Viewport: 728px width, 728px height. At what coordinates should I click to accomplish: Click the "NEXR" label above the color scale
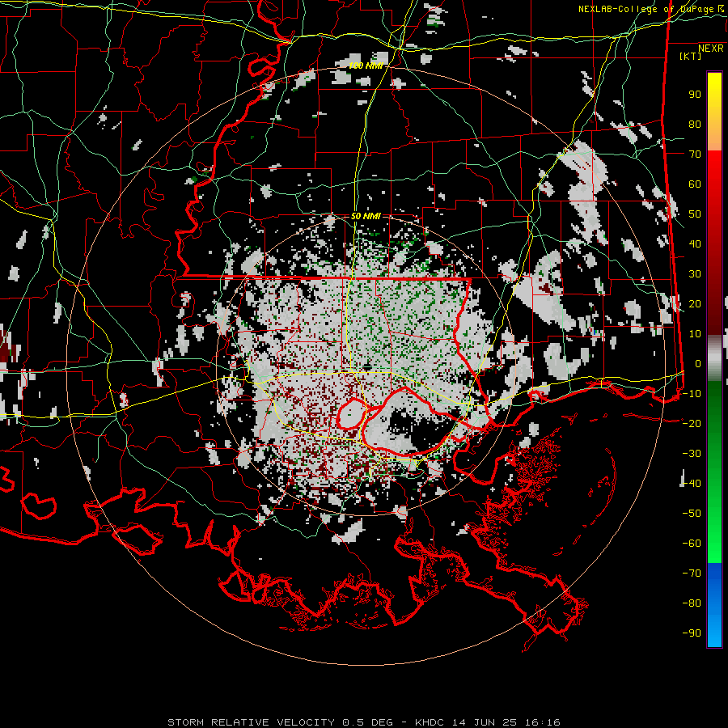click(711, 49)
